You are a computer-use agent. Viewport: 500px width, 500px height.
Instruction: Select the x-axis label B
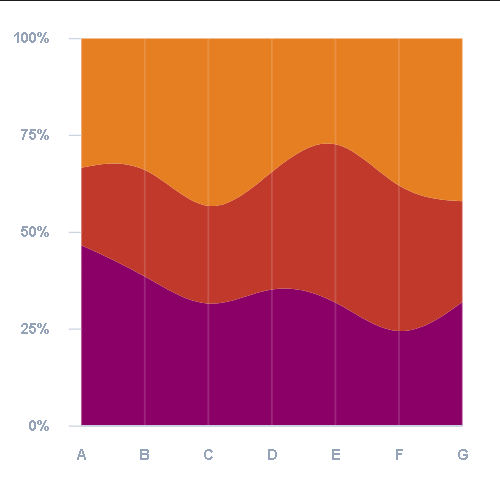coord(144,455)
